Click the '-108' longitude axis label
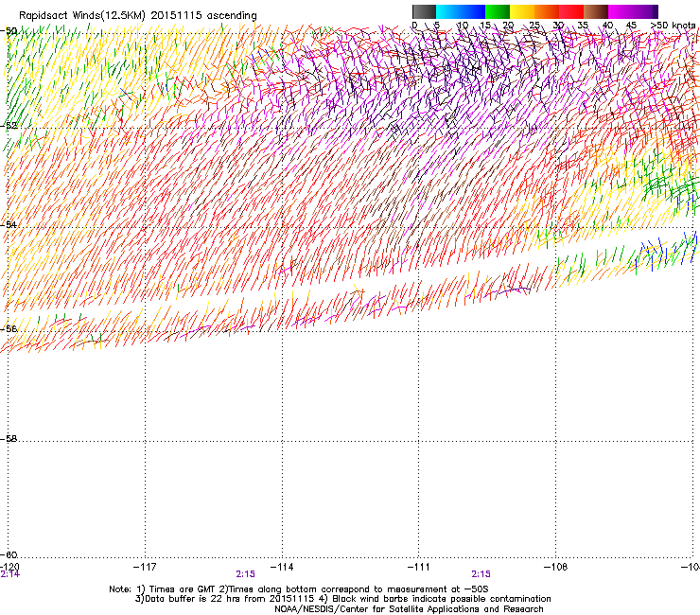The width and height of the screenshot is (700, 615). (x=556, y=567)
